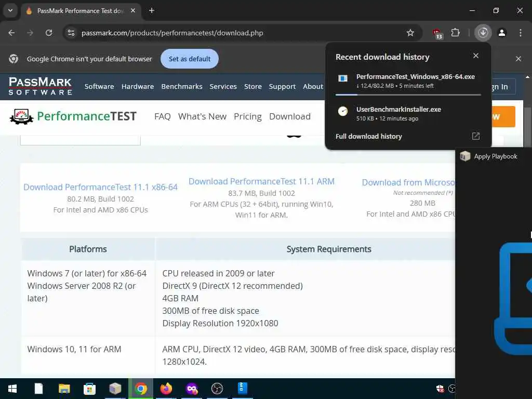Open the extension with the 13 badge
This screenshot has height=399, width=532.
437,33
